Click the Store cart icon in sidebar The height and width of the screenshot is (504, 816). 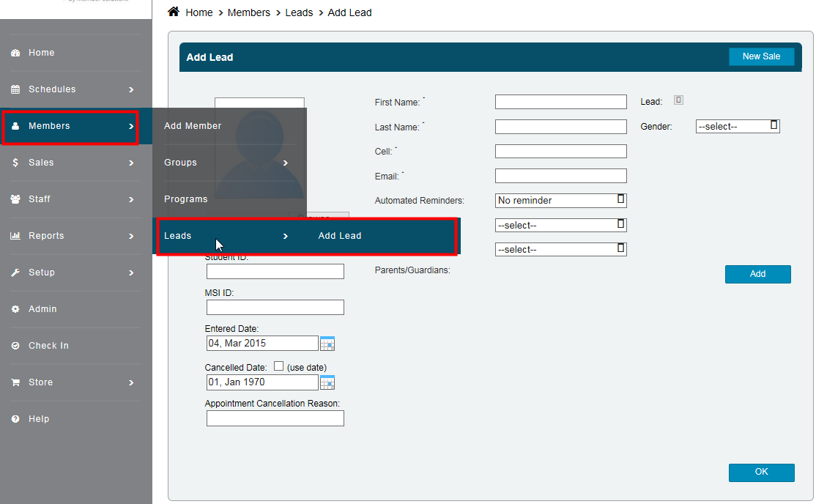coord(15,382)
